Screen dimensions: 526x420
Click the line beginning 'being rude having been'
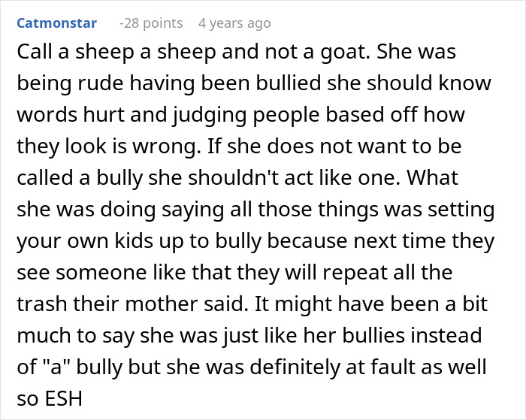tap(254, 83)
